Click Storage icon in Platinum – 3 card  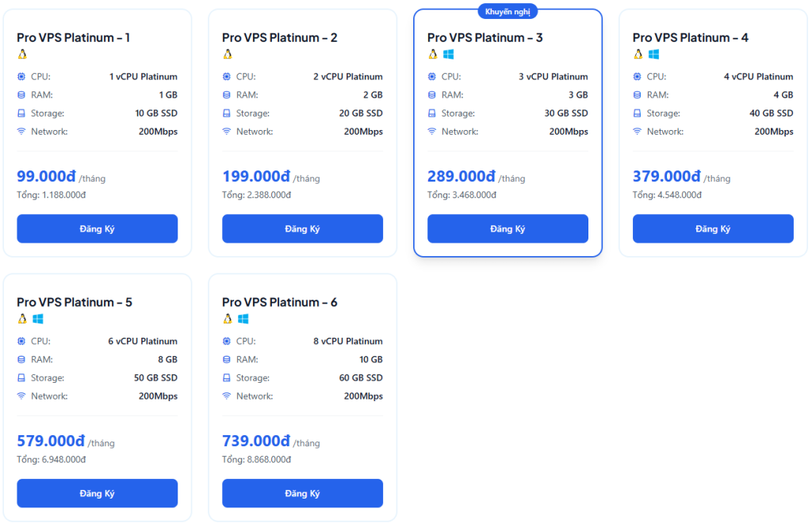click(432, 113)
